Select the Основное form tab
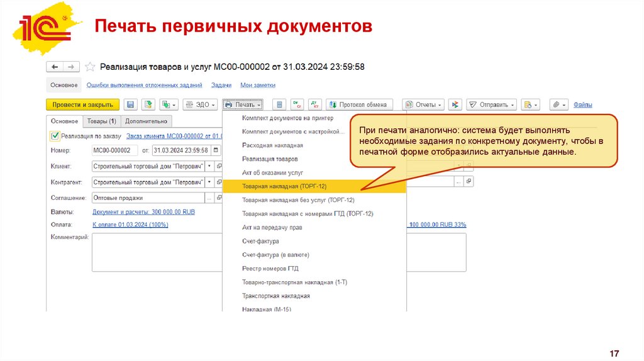This screenshot has height=361, width=644. (64, 121)
